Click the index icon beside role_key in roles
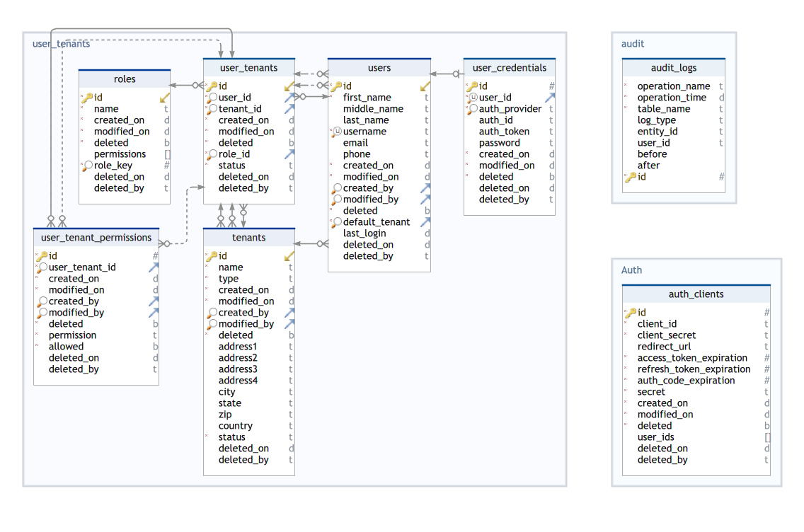Image resolution: width=804 pixels, height=532 pixels. [x=88, y=166]
